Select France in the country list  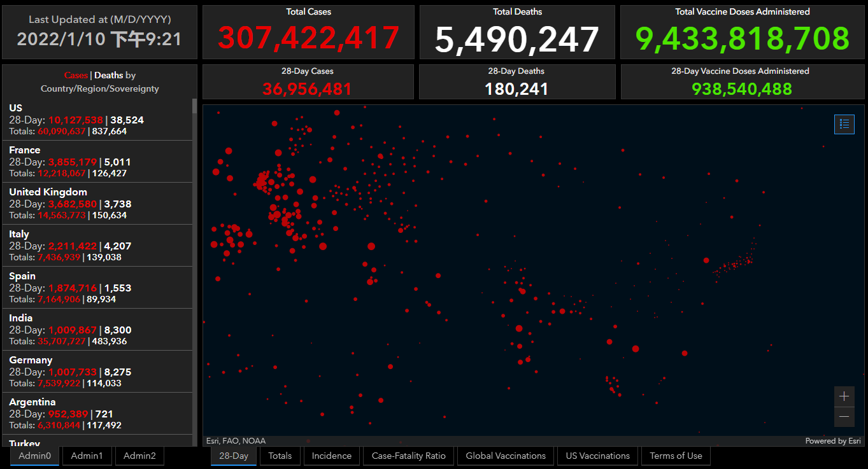(96, 162)
